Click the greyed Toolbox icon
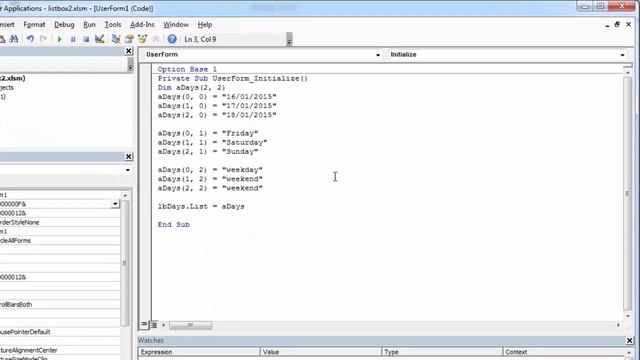 click(156, 39)
